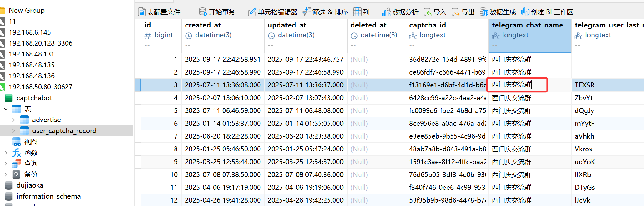The width and height of the screenshot is (644, 206).
Task: Click the 开始事务 begin transaction icon
Action: click(203, 12)
